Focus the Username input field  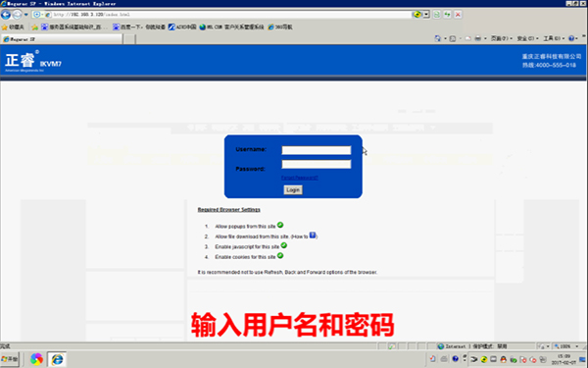click(317, 150)
